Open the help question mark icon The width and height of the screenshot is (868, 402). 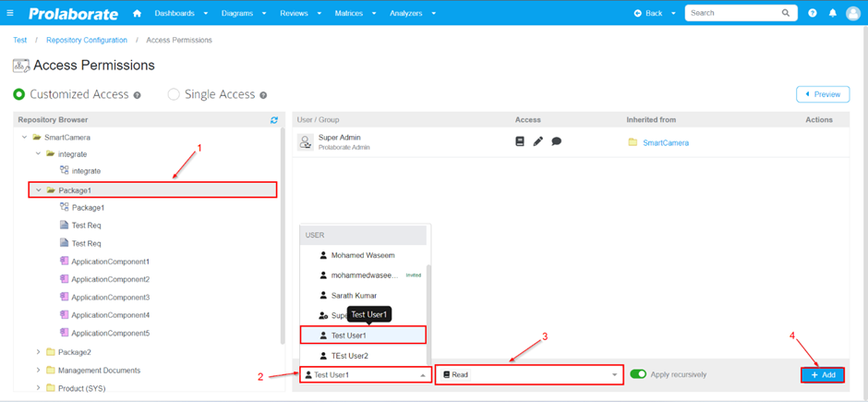point(812,13)
